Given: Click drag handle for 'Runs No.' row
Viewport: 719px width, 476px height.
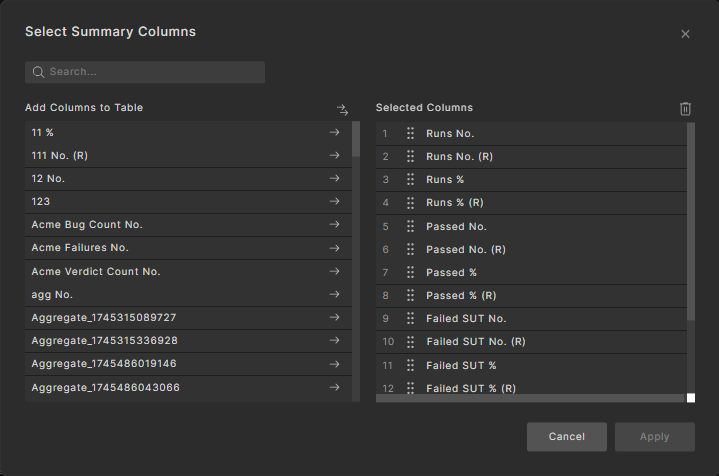Looking at the screenshot, I should pos(410,133).
